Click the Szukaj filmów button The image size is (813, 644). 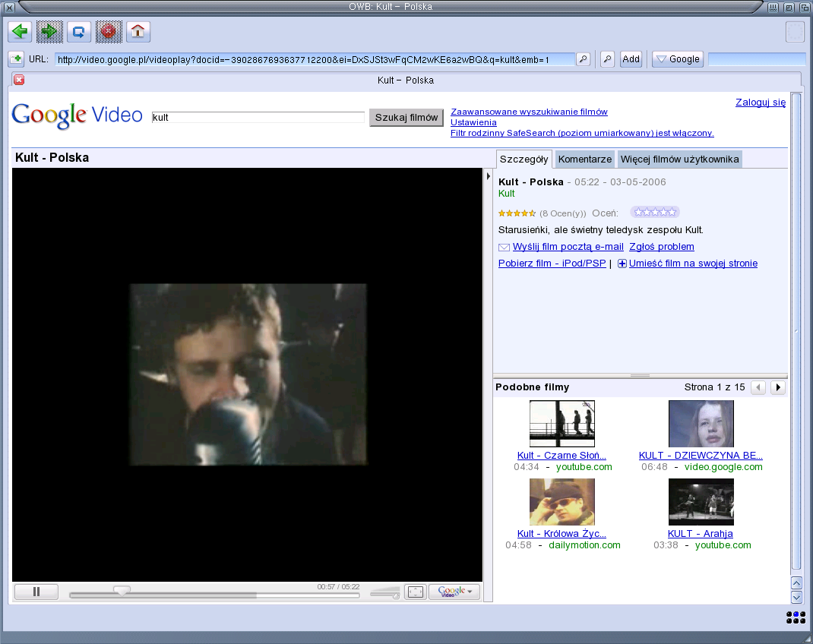pos(406,118)
